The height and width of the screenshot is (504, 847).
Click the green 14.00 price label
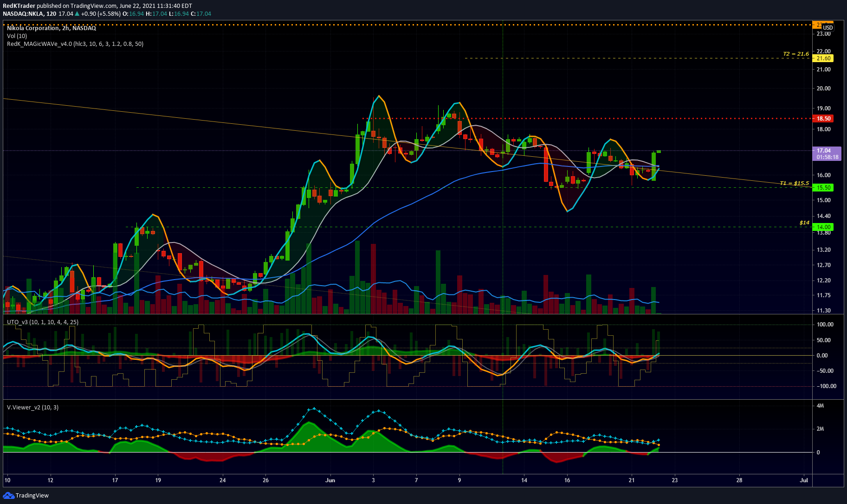click(823, 227)
